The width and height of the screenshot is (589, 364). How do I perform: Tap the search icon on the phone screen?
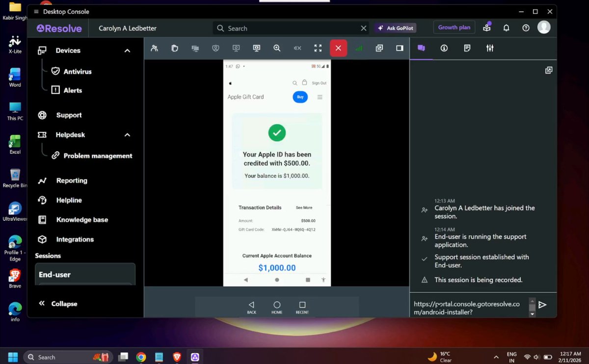click(x=295, y=83)
